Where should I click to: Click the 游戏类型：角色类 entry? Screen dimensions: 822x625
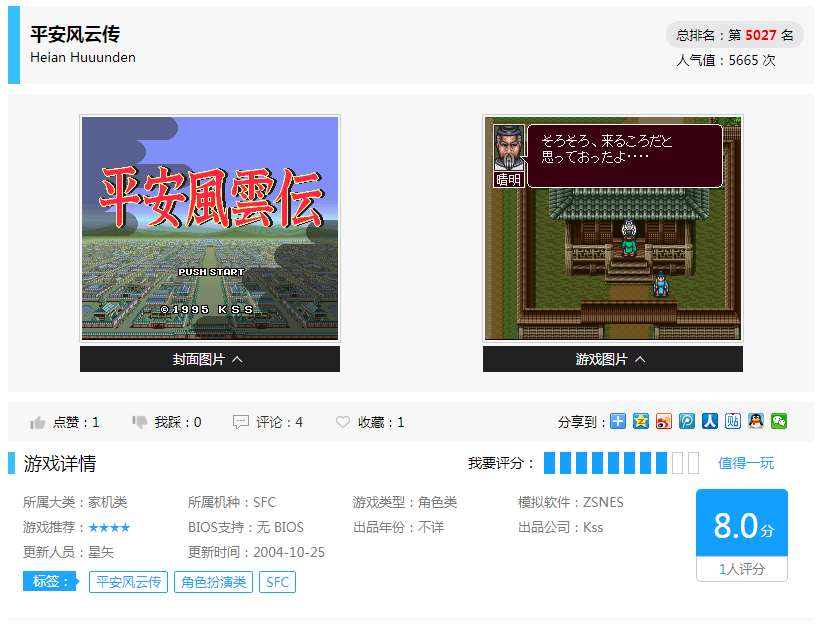(x=405, y=502)
